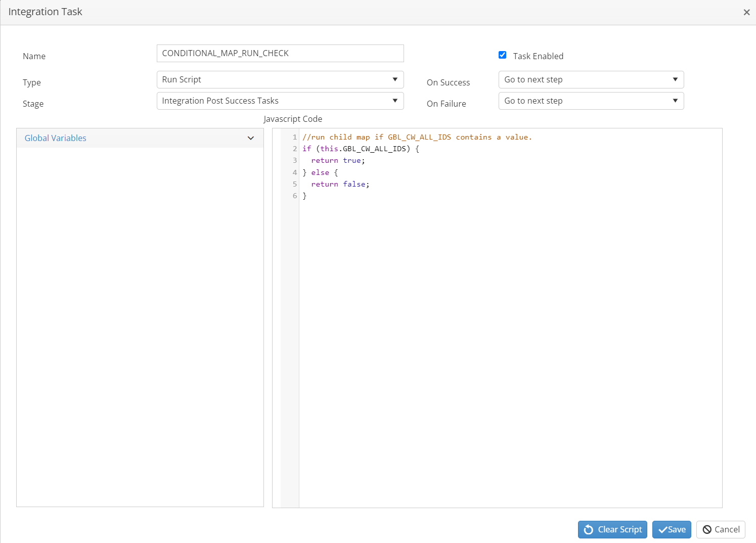
Task: Open the On Failure dropdown
Action: [x=591, y=101]
